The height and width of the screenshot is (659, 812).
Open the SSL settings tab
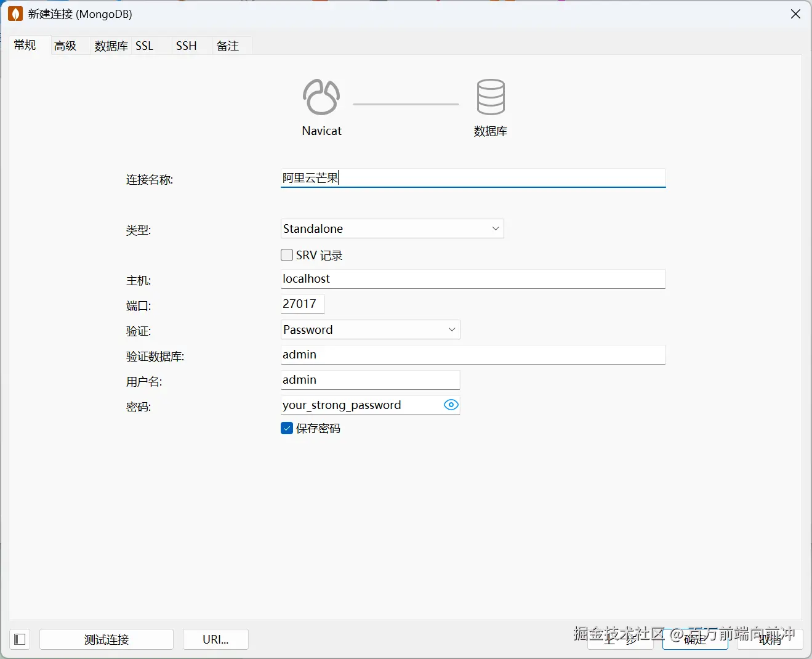click(144, 45)
